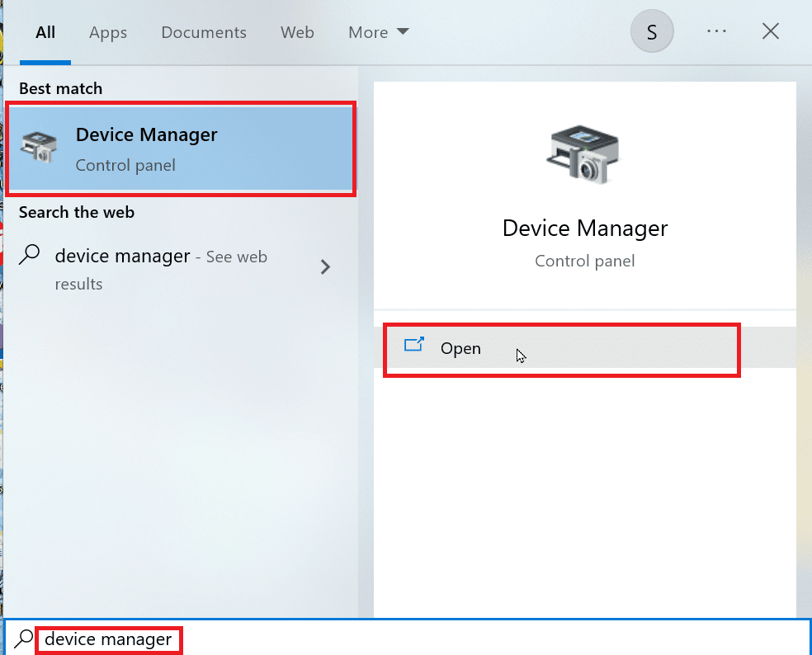
Task: Click the 'See web results' text
Action: (236, 257)
